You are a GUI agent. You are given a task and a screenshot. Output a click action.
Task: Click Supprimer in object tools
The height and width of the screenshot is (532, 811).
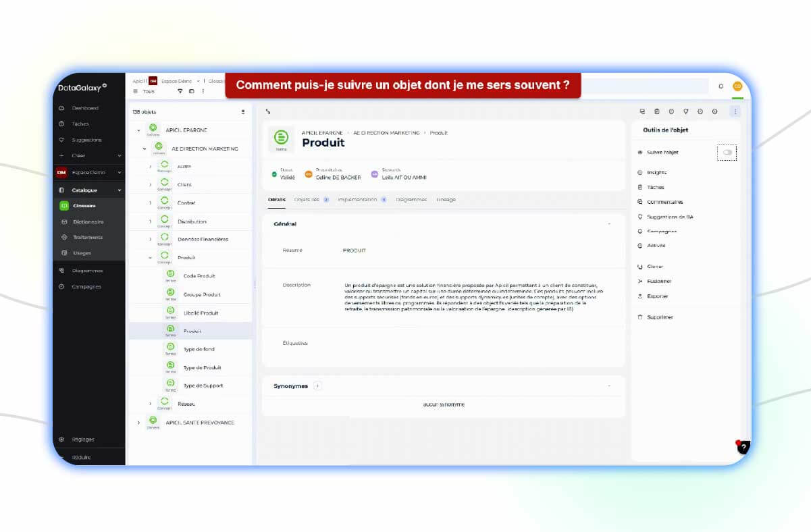coord(659,317)
